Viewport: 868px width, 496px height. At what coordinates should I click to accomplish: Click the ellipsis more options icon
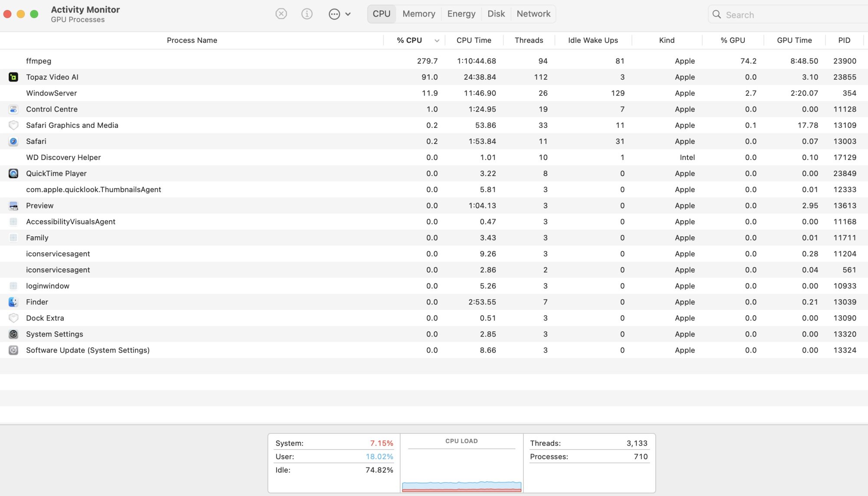pos(334,14)
